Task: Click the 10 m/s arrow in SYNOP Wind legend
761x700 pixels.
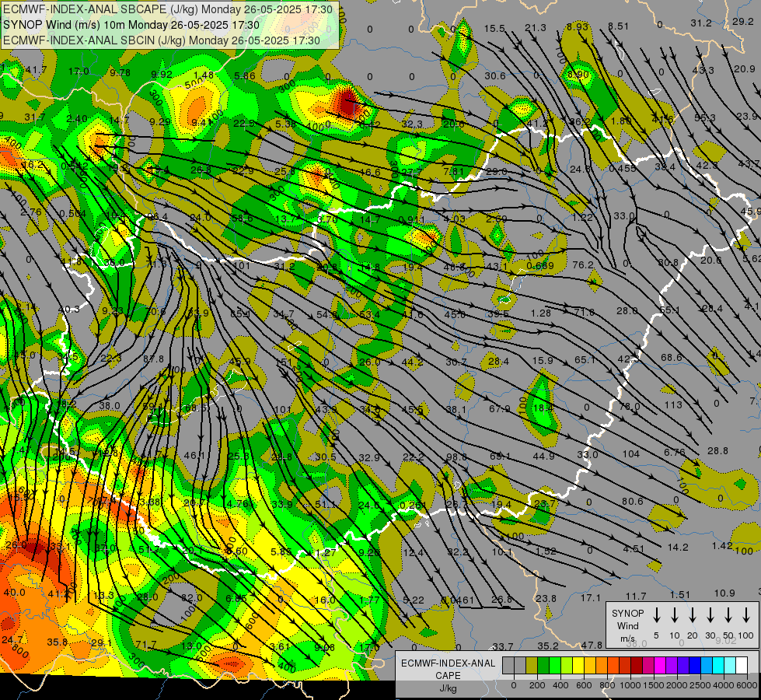Action: pos(674,615)
